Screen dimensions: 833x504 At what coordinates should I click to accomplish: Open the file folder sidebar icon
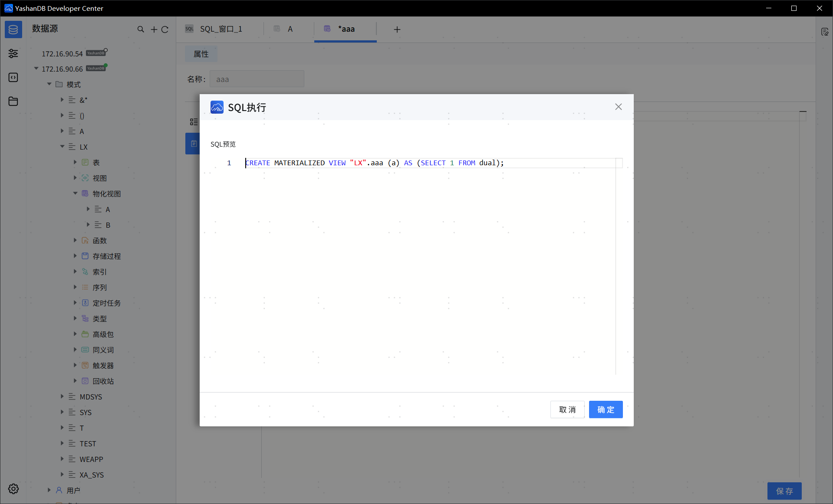tap(13, 101)
